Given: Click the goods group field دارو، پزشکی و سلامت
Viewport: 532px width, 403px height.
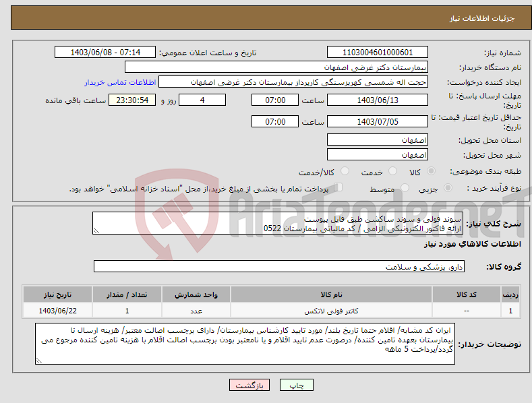Looking at the screenshot, I should tap(279, 267).
